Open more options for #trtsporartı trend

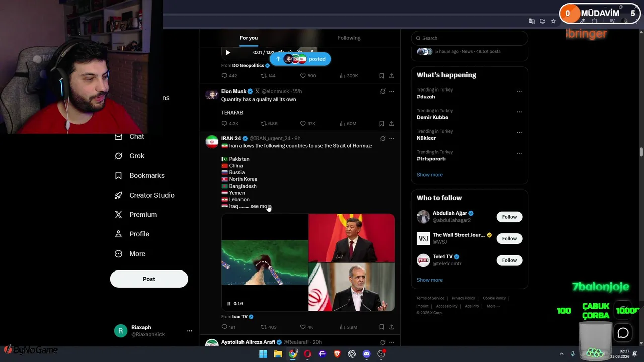(519, 153)
